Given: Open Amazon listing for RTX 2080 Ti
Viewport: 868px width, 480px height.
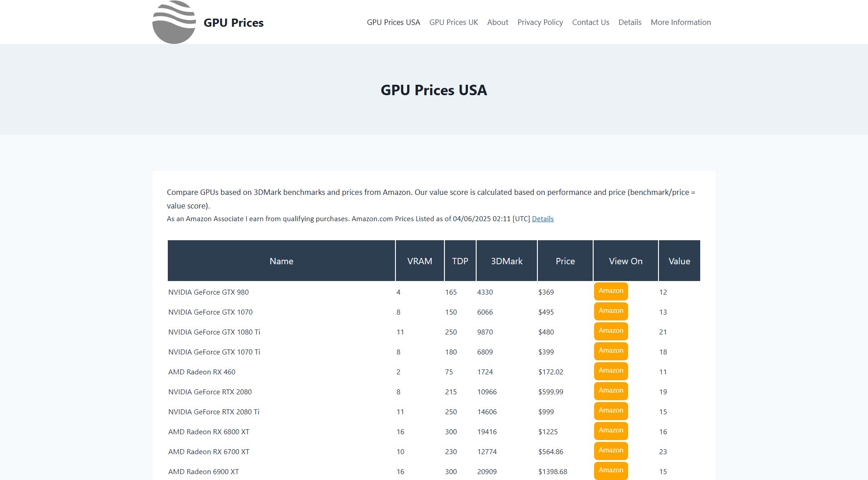Looking at the screenshot, I should pos(610,411).
